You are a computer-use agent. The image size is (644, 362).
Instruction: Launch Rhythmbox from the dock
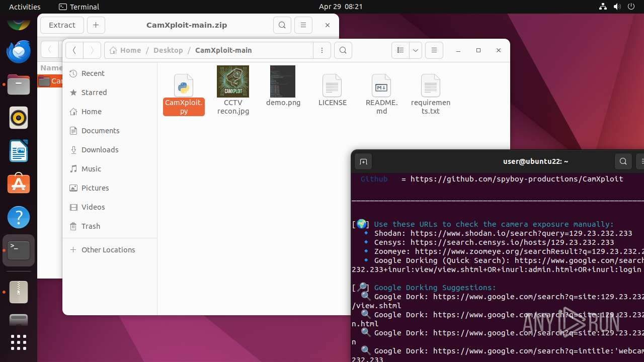(19, 118)
